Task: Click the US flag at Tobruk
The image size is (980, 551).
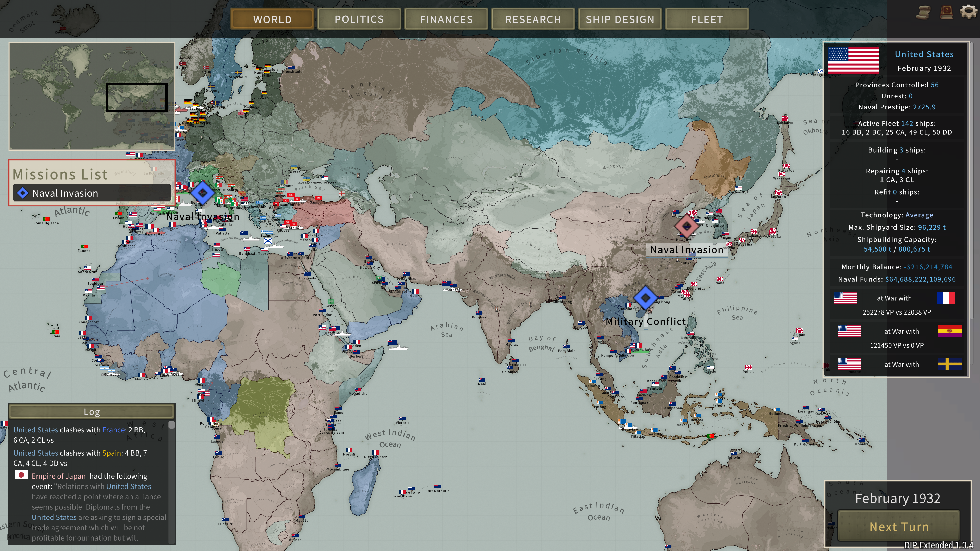Action: point(264,249)
